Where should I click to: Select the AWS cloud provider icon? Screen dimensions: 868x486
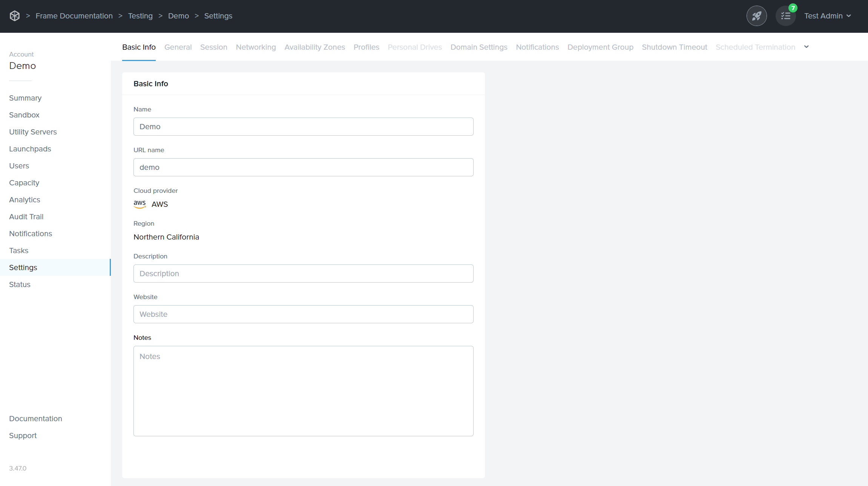pyautogui.click(x=140, y=204)
